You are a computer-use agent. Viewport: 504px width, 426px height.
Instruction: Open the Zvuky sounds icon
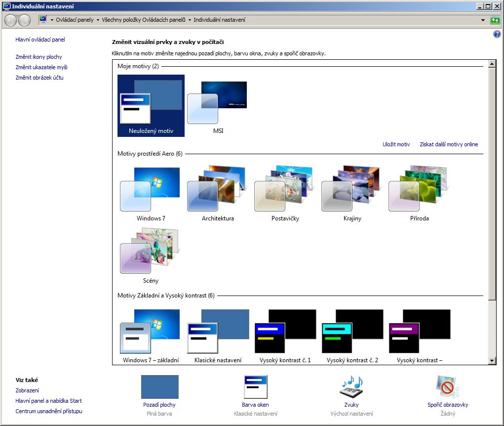[351, 387]
